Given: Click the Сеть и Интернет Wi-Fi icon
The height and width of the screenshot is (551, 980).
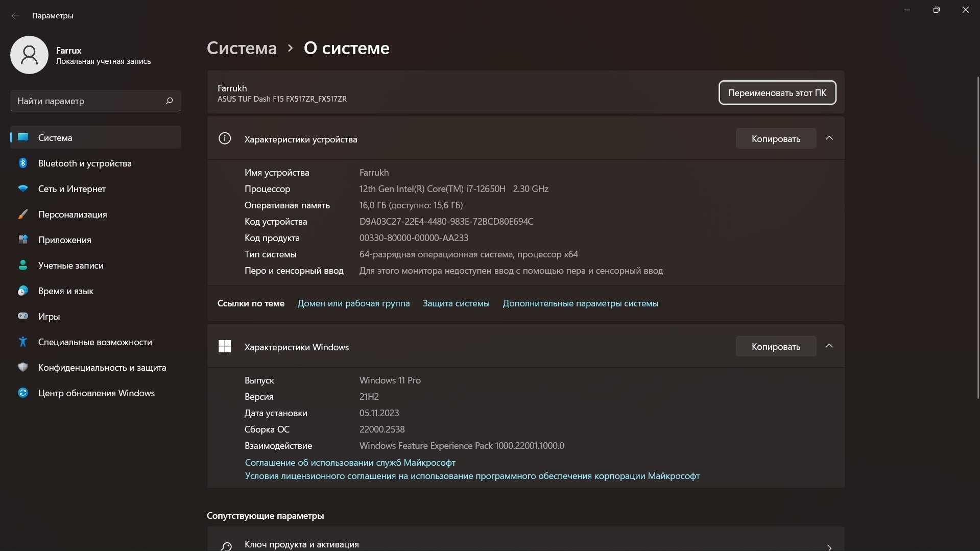Looking at the screenshot, I should point(23,188).
